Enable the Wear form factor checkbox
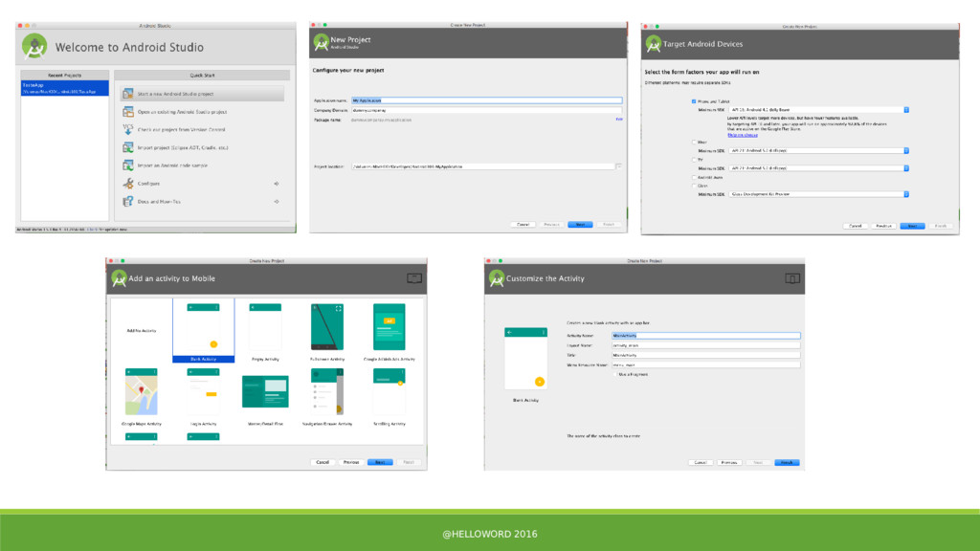 [694, 143]
